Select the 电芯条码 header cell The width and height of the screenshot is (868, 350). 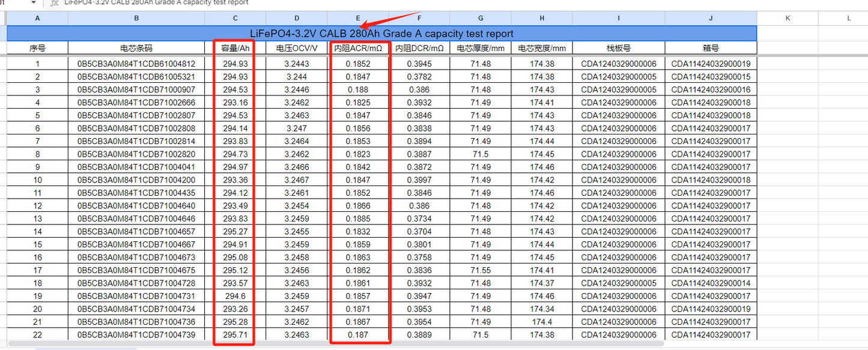click(x=136, y=48)
